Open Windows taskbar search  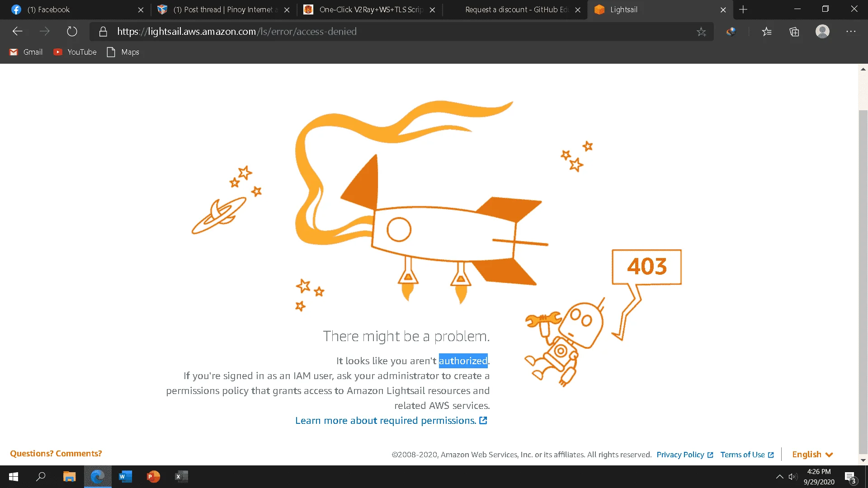click(41, 477)
